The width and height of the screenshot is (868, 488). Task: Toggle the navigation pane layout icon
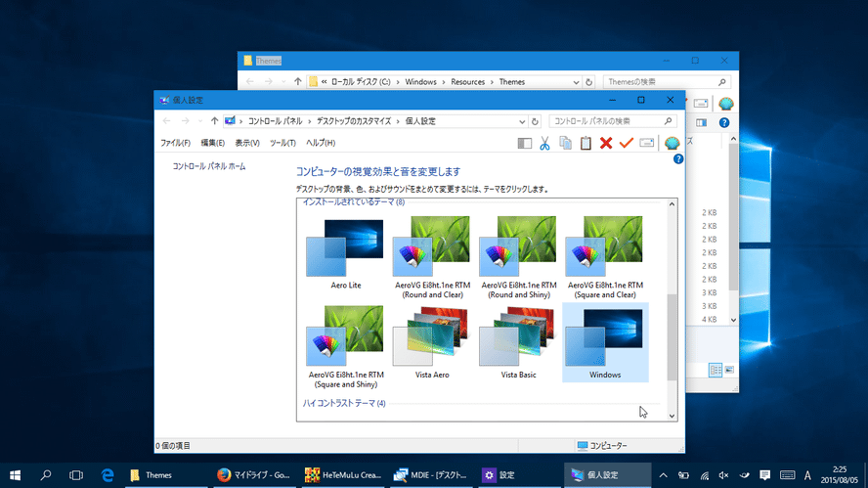[x=524, y=144]
